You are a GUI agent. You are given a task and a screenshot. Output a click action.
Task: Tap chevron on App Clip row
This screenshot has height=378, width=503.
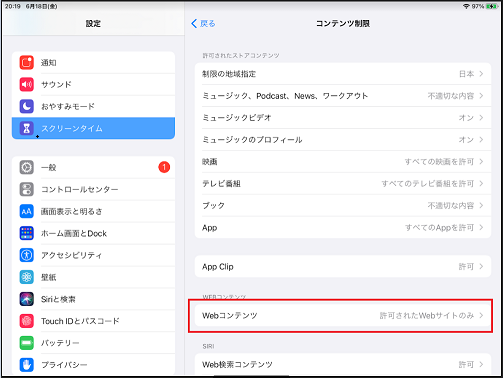481,267
